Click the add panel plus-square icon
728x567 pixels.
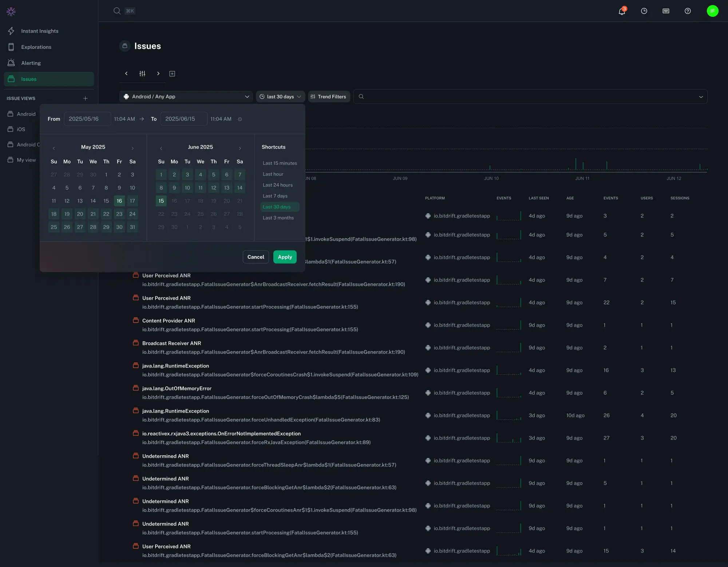172,74
